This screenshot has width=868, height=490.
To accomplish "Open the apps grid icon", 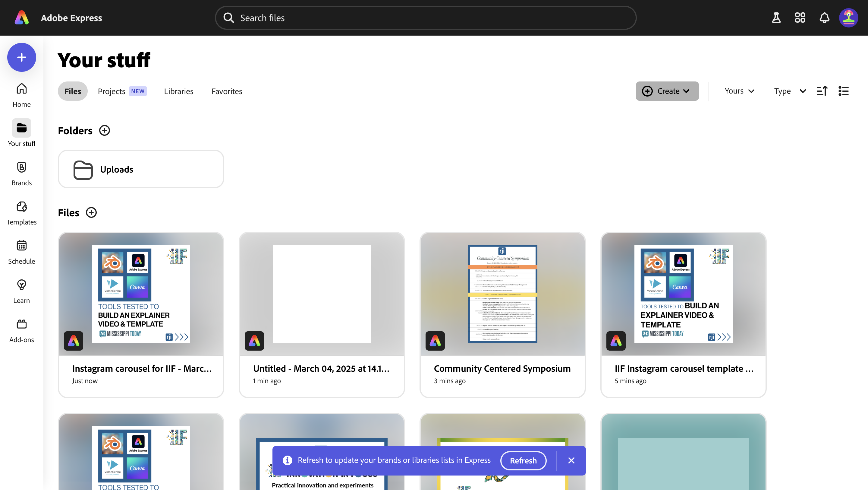I will [x=800, y=18].
